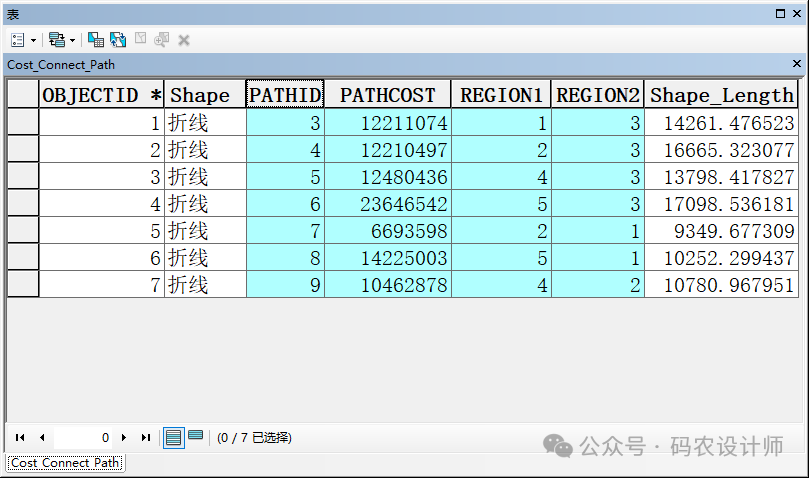
Task: Select the Cost_Connect_Path tab at bottom
Action: coord(65,463)
